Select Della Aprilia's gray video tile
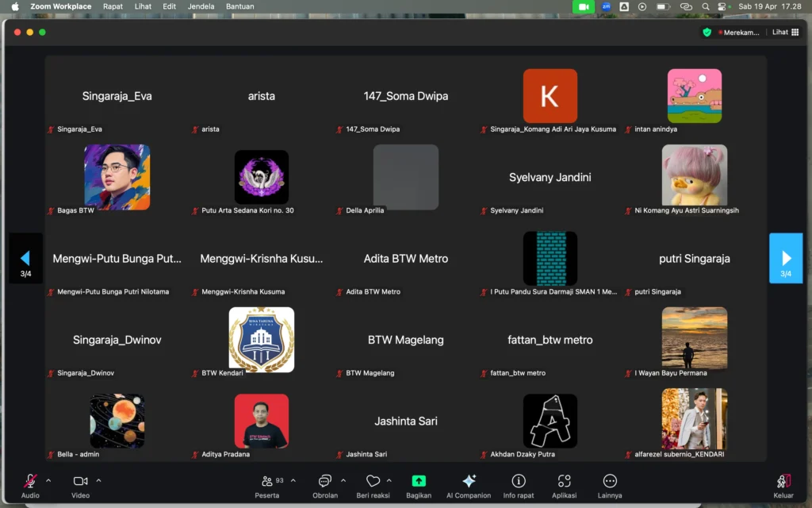 406,177
